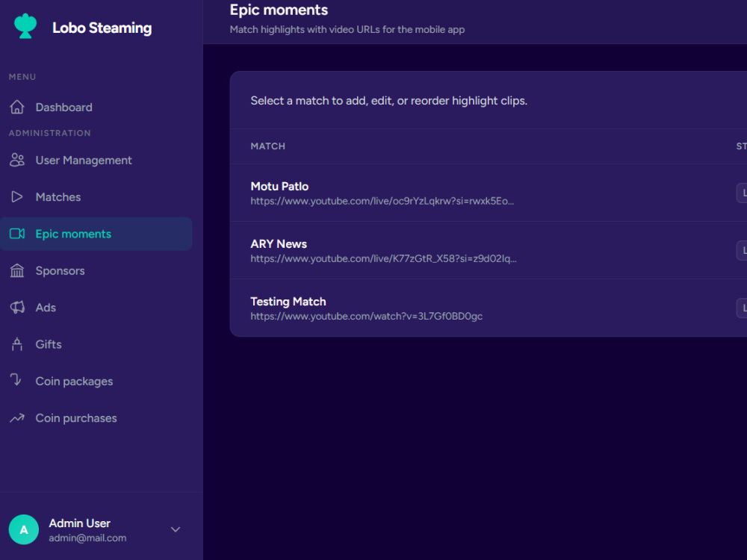747x560 pixels.
Task: Click the Admin User avatar circle
Action: (x=24, y=529)
